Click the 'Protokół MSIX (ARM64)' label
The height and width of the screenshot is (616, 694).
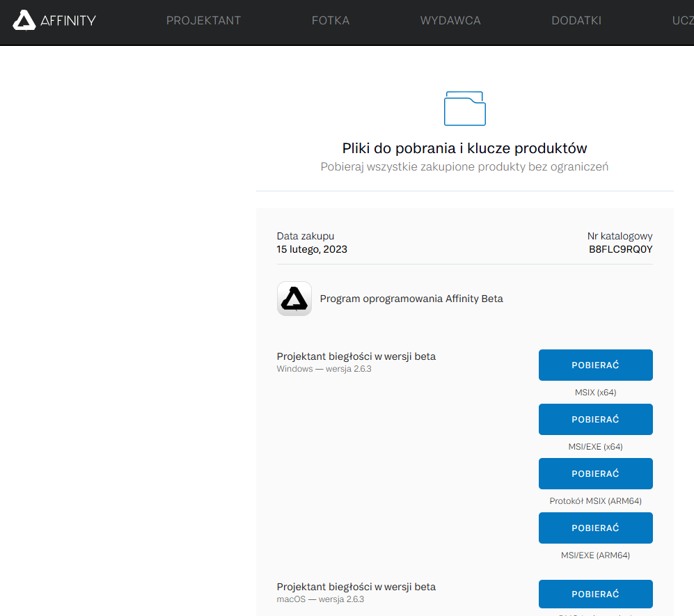(x=596, y=501)
